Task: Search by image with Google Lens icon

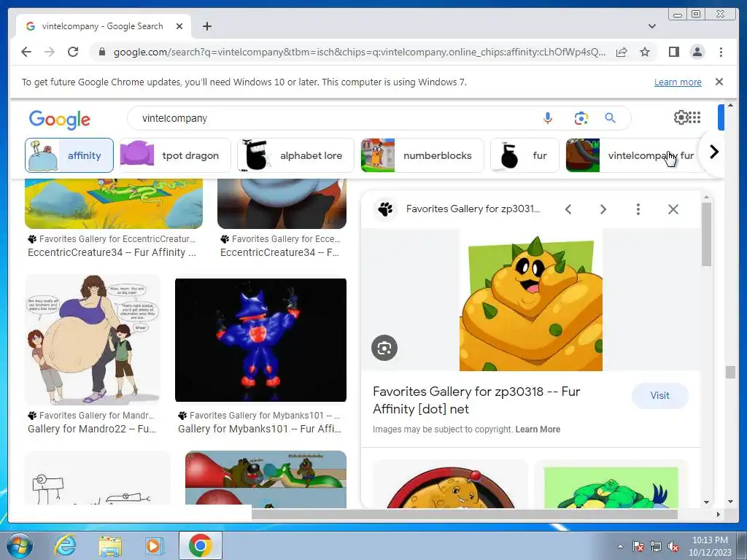Action: 581,118
